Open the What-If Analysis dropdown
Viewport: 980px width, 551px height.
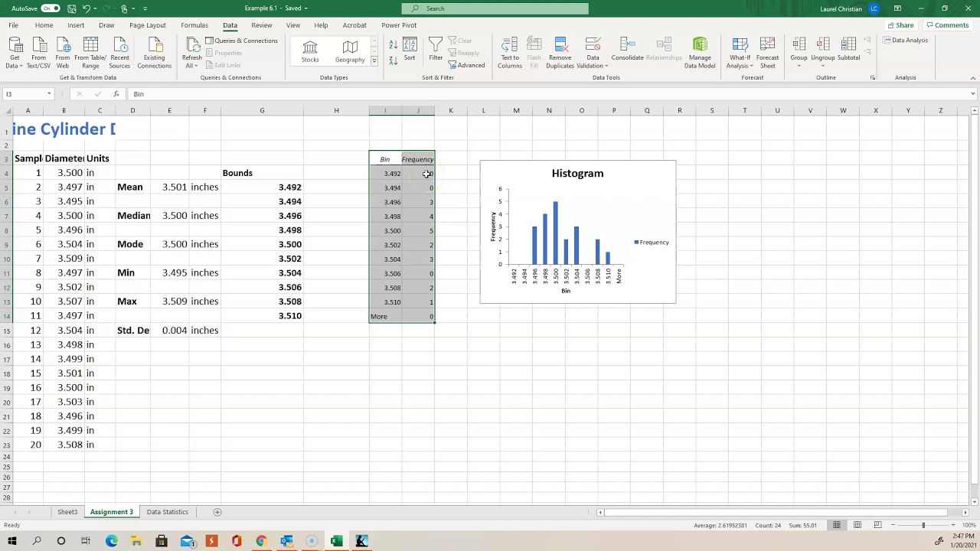click(x=740, y=53)
